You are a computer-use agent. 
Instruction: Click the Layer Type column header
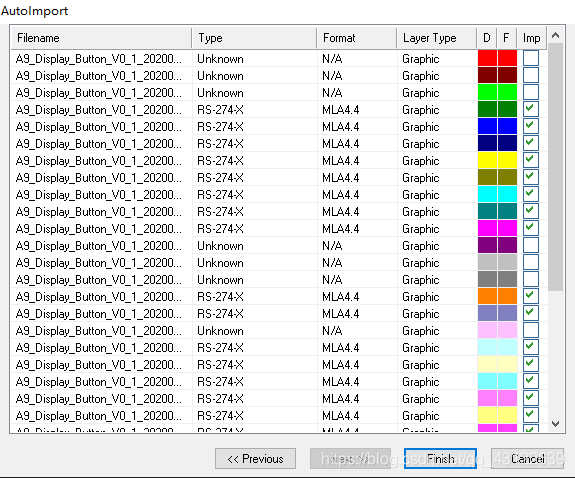(x=436, y=38)
